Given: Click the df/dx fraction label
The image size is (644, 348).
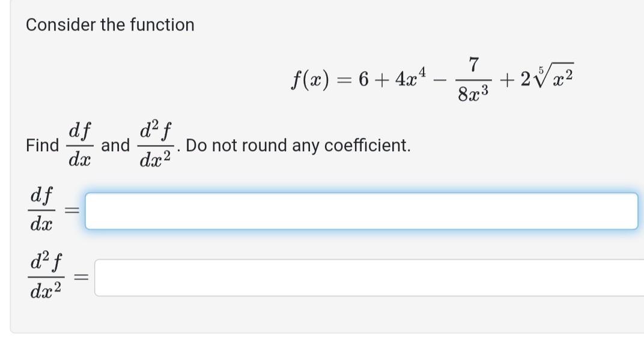Looking at the screenshot, I should pos(40,209).
